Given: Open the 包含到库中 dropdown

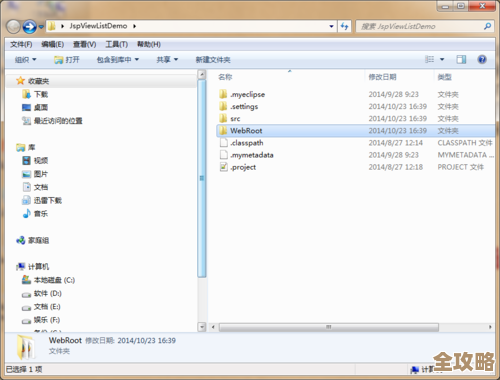Looking at the screenshot, I should 117,60.
